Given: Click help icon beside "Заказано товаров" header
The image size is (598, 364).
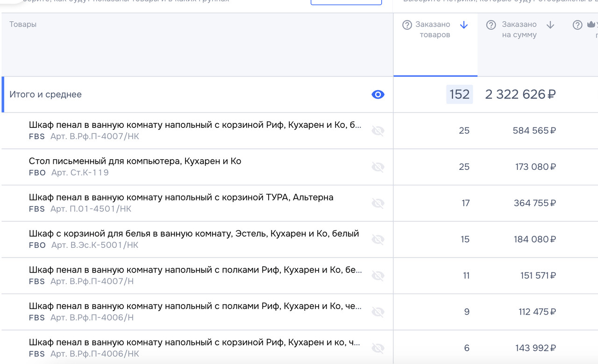Looking at the screenshot, I should click(406, 24).
